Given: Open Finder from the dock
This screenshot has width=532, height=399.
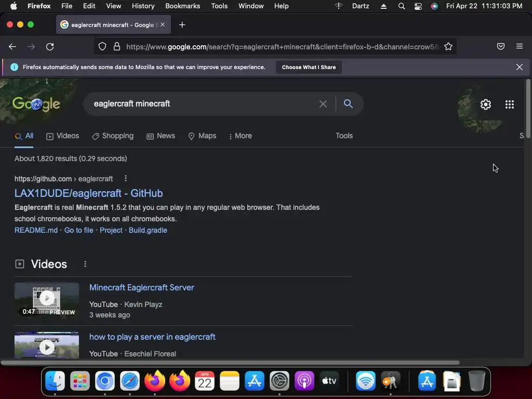Looking at the screenshot, I should pos(55,381).
